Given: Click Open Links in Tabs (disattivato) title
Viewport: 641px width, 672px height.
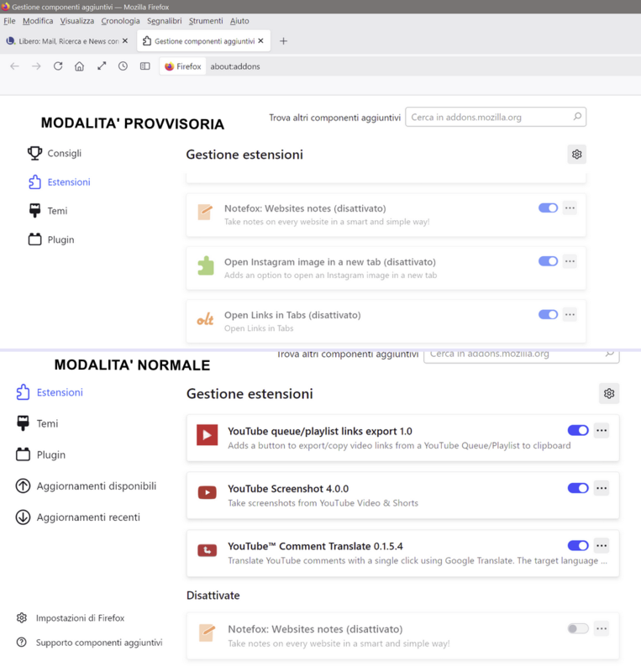Looking at the screenshot, I should (292, 315).
